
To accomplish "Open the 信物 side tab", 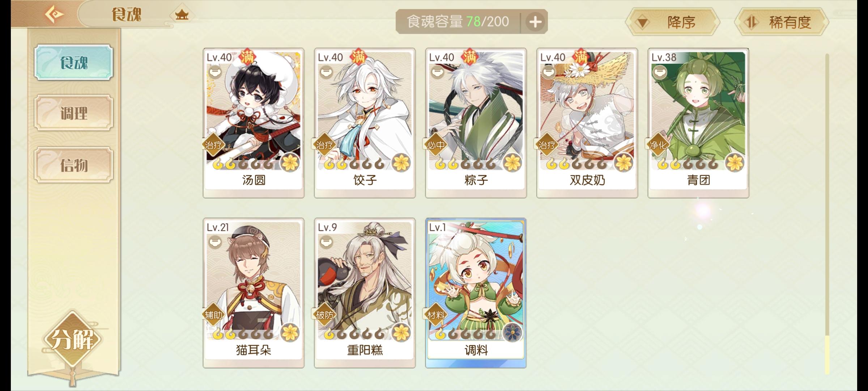I will pyautogui.click(x=74, y=165).
